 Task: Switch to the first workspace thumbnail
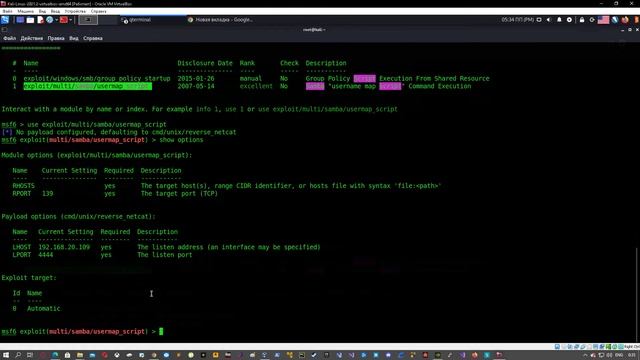88,20
